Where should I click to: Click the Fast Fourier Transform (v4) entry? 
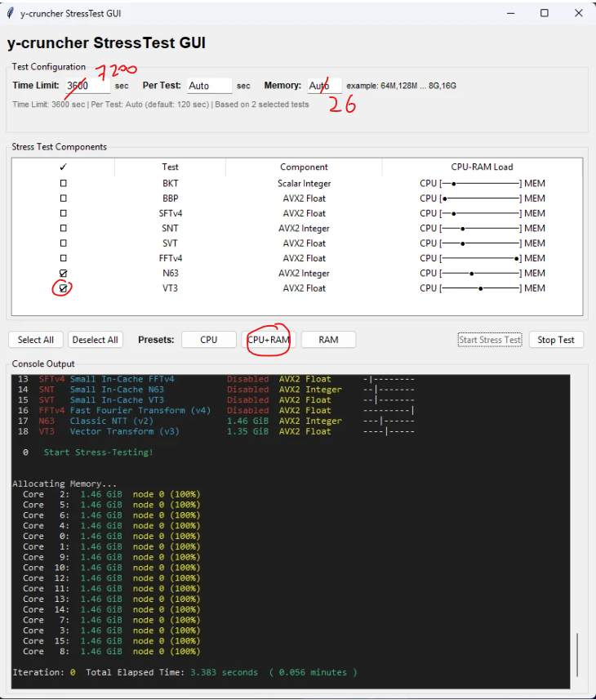(x=140, y=410)
